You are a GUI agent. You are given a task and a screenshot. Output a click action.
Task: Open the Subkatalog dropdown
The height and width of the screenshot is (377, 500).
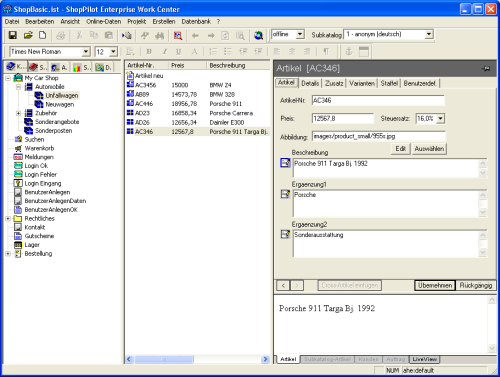tap(429, 34)
